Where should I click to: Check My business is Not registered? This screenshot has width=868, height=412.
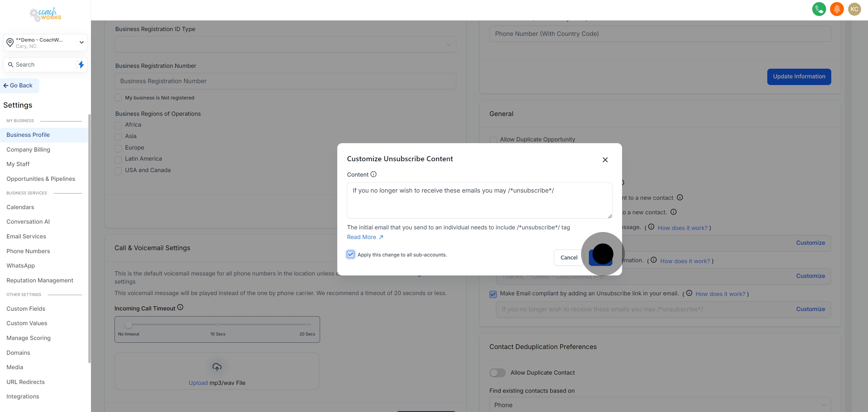(x=118, y=98)
